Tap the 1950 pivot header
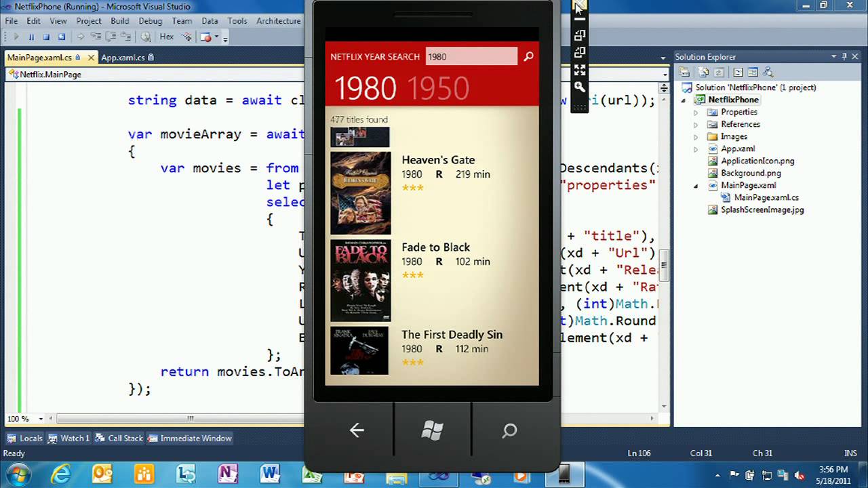Screen dimensions: 868x488 tap(438, 89)
